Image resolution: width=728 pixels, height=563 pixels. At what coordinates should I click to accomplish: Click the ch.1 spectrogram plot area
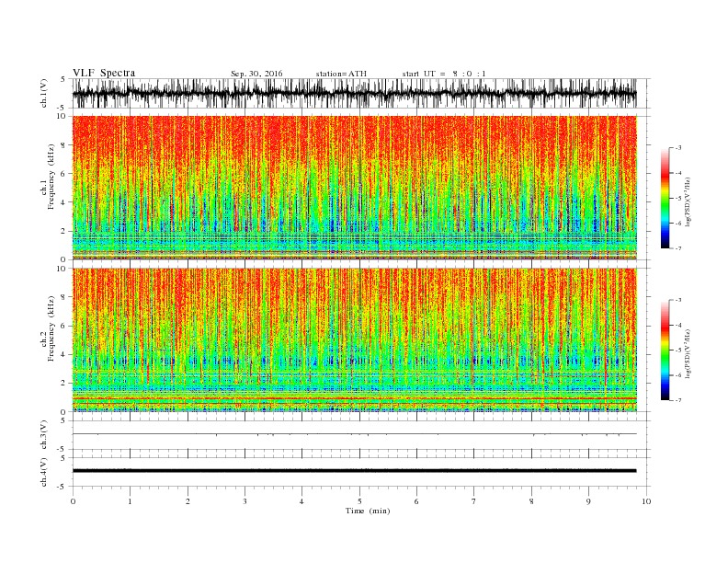[355, 188]
